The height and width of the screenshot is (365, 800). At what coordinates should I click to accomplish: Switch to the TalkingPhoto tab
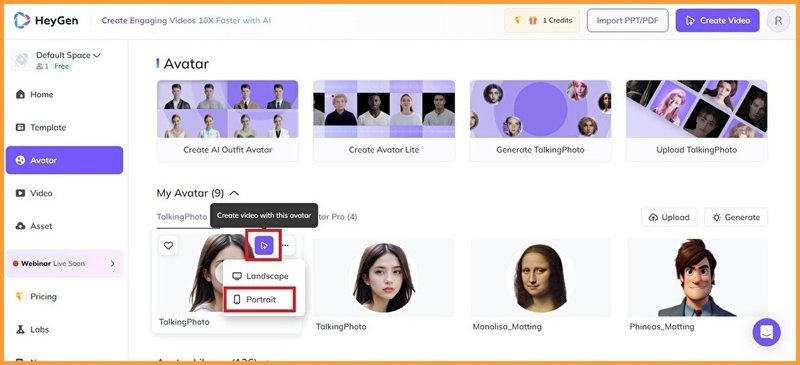click(x=182, y=217)
